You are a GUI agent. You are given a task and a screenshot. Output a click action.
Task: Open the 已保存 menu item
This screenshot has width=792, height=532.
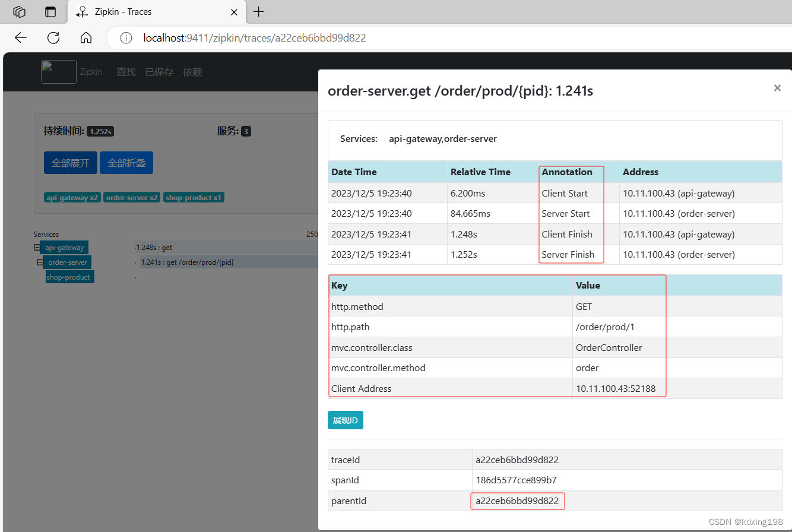(159, 72)
